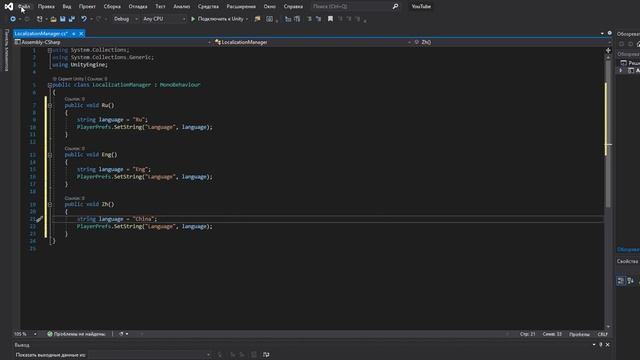The height and width of the screenshot is (360, 640).
Task: Click the Пробелы indentation indicator
Action: click(x=579, y=334)
